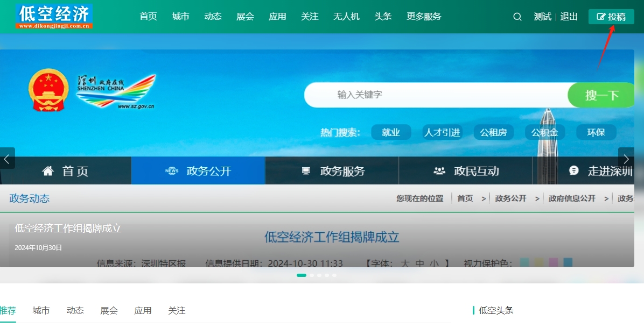Select the third carousel indicator dot
644x328 pixels.
319,275
